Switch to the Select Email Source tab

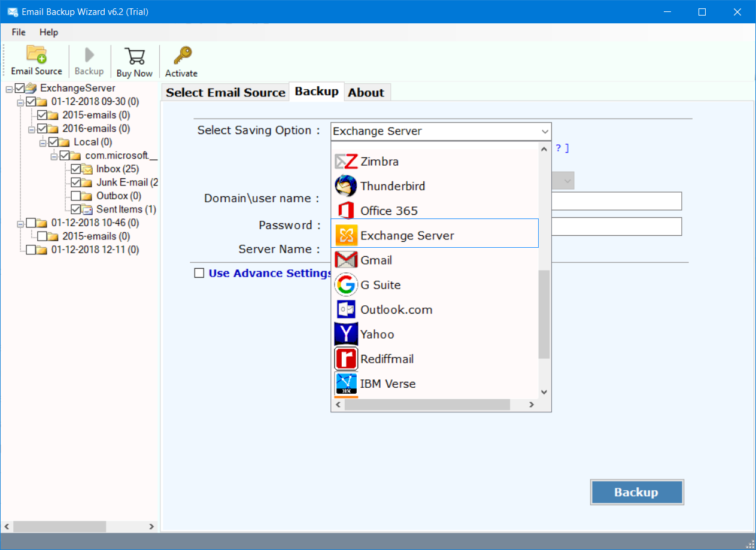coord(226,92)
